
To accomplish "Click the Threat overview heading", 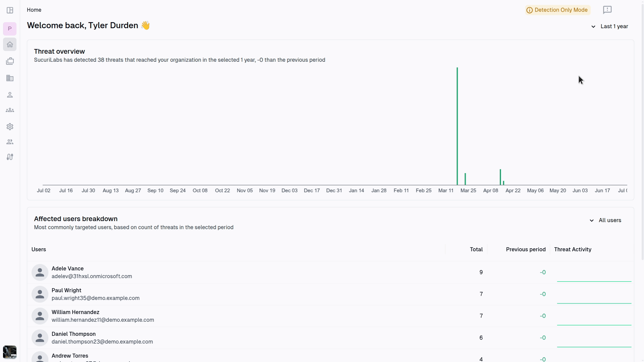I will [59, 51].
